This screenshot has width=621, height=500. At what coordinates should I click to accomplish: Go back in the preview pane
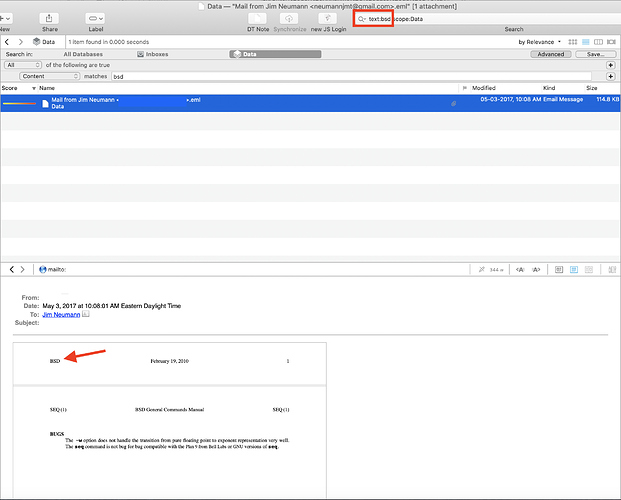[11, 269]
